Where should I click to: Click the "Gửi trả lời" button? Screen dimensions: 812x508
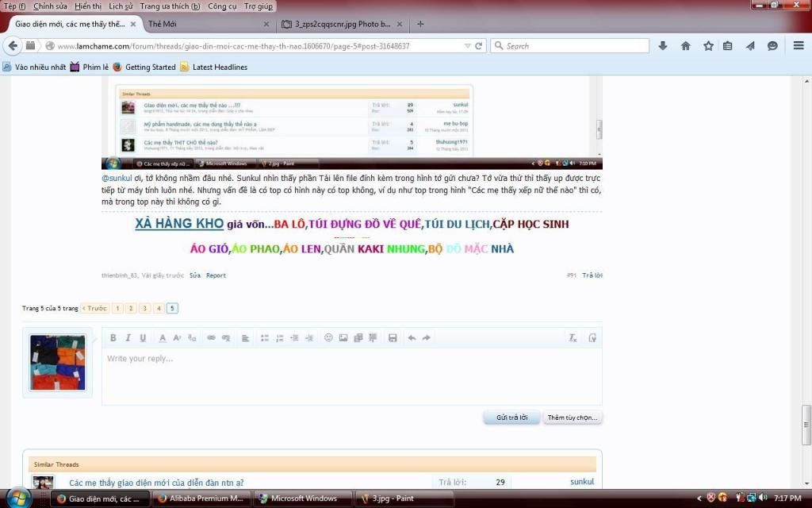(x=511, y=418)
